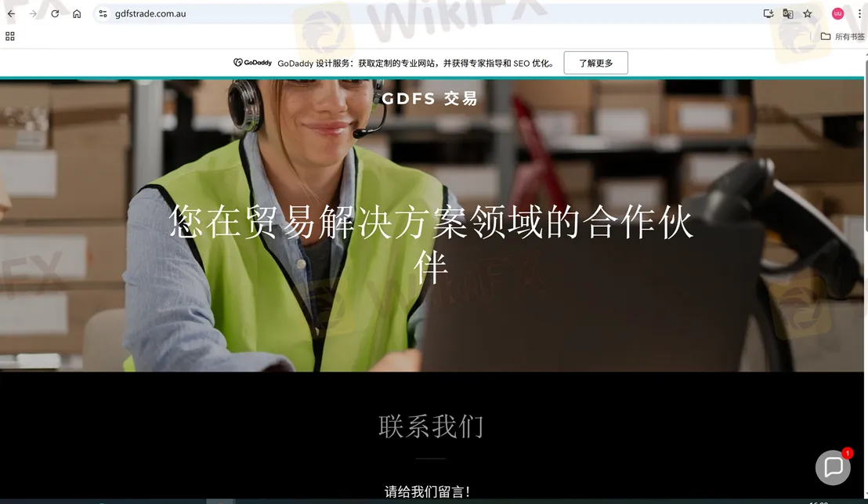The height and width of the screenshot is (504, 868).
Task: Open the pink user profile avatar
Action: (837, 14)
